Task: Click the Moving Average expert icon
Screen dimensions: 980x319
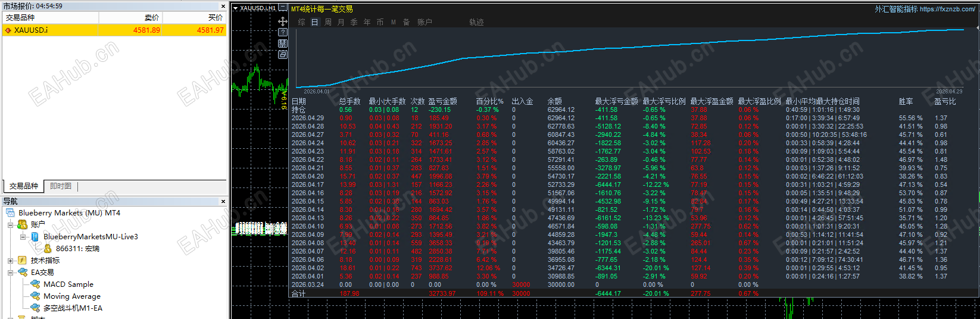Action: (35, 296)
